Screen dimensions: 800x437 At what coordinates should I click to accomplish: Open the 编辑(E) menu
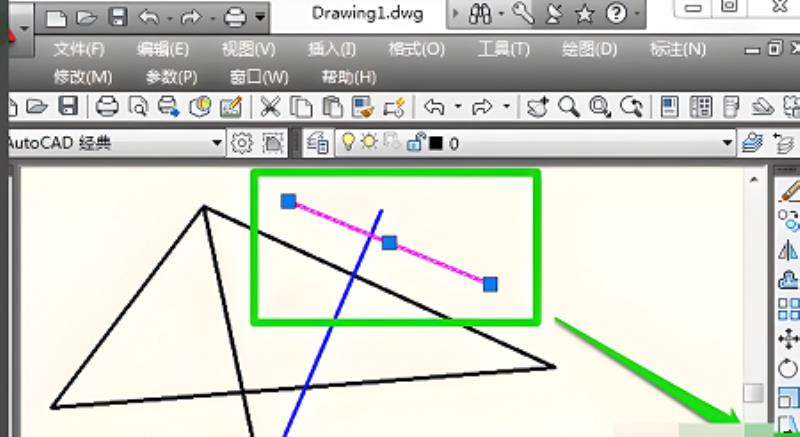(x=162, y=49)
